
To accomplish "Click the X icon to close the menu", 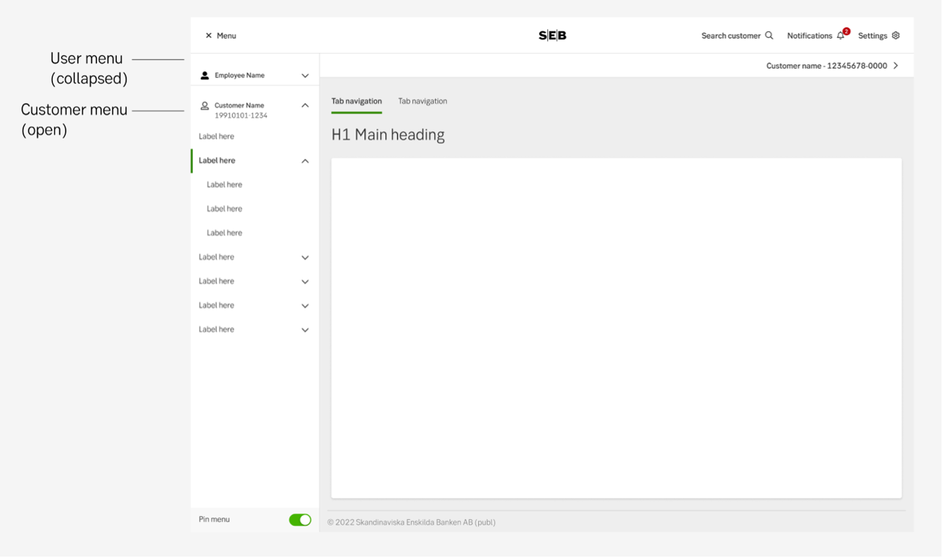I will (210, 35).
